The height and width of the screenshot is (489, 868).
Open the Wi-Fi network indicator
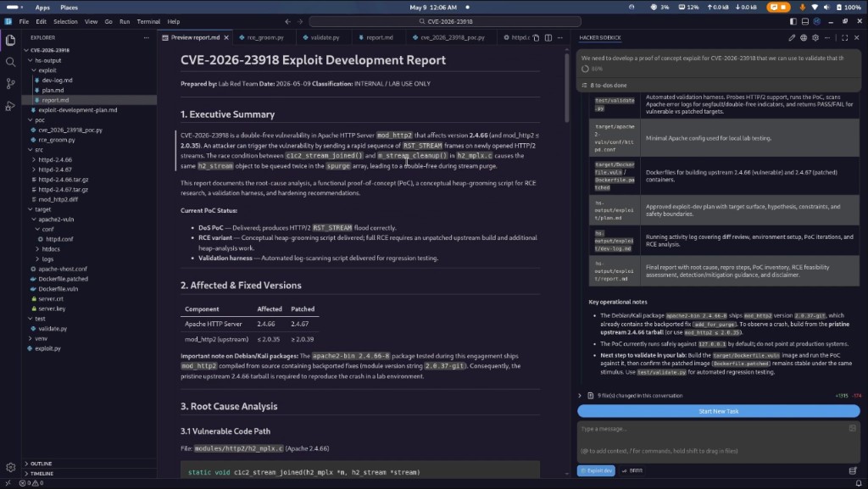[815, 7]
